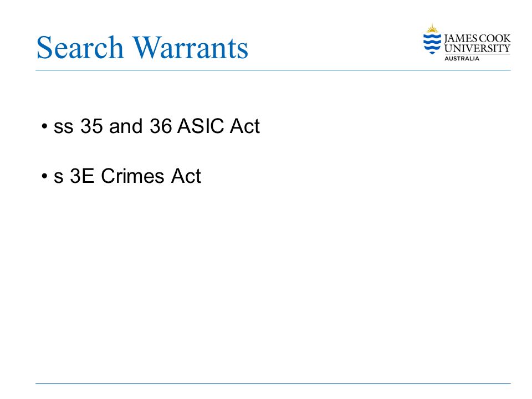The width and height of the screenshot is (532, 399).
Task: Select the bullet dot before 's 3E'
Action: click(44, 176)
